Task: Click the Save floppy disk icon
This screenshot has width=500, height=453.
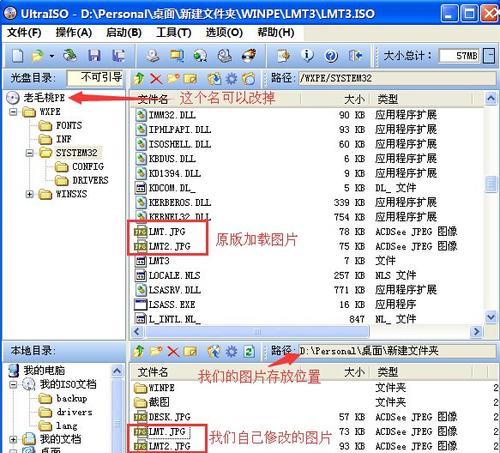Action: (94, 55)
